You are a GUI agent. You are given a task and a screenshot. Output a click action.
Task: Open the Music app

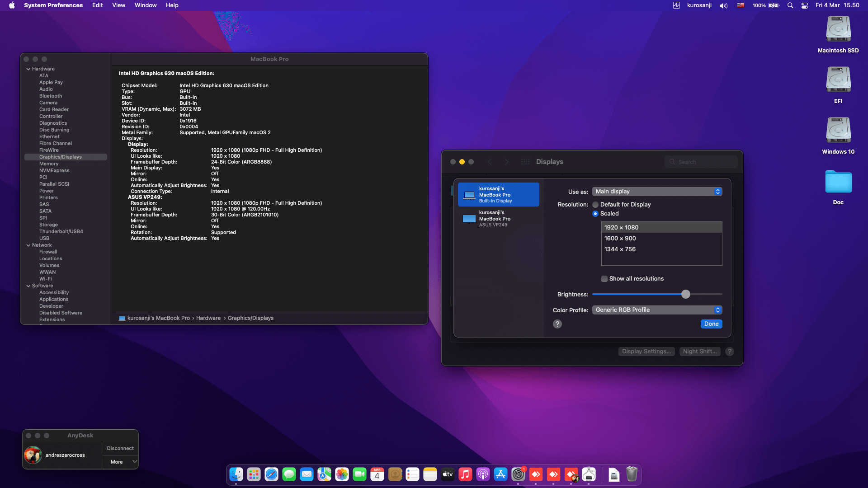(465, 474)
